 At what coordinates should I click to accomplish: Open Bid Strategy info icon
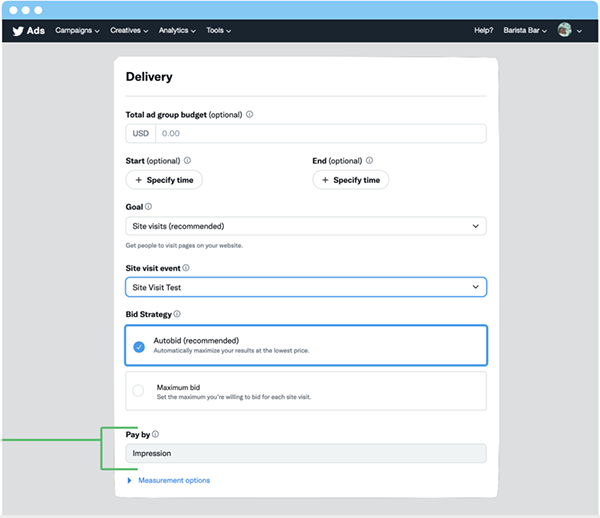click(x=177, y=314)
